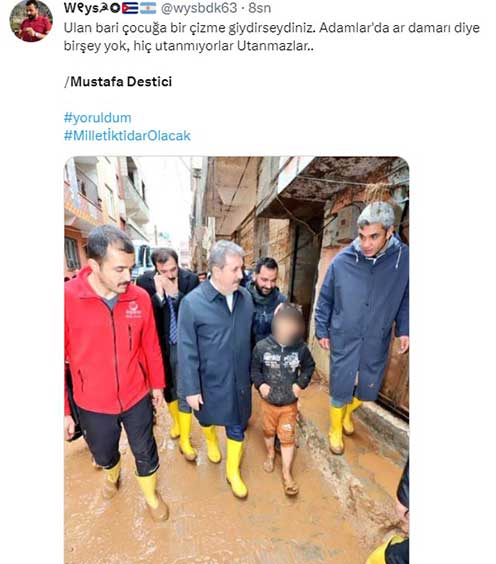Click the bold Mustafa Destici text

coord(121,82)
